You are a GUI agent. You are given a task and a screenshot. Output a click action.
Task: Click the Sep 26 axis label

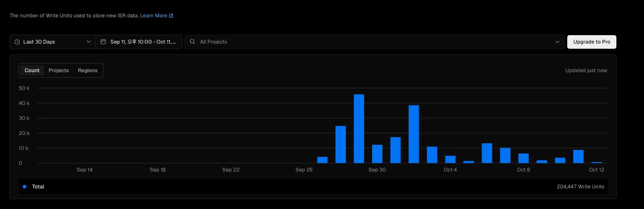pos(304,170)
